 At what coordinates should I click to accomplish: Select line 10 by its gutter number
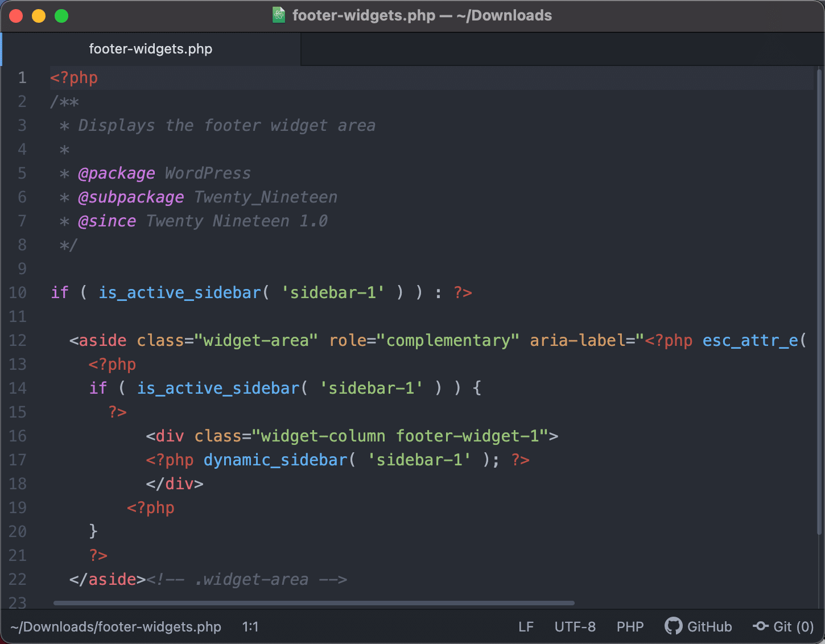click(x=18, y=292)
